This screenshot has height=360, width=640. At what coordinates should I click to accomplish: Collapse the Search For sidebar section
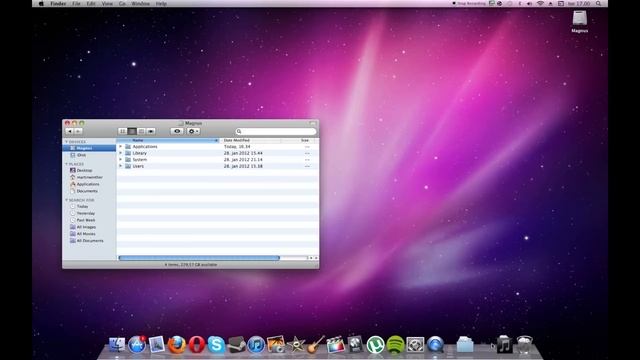[67, 200]
